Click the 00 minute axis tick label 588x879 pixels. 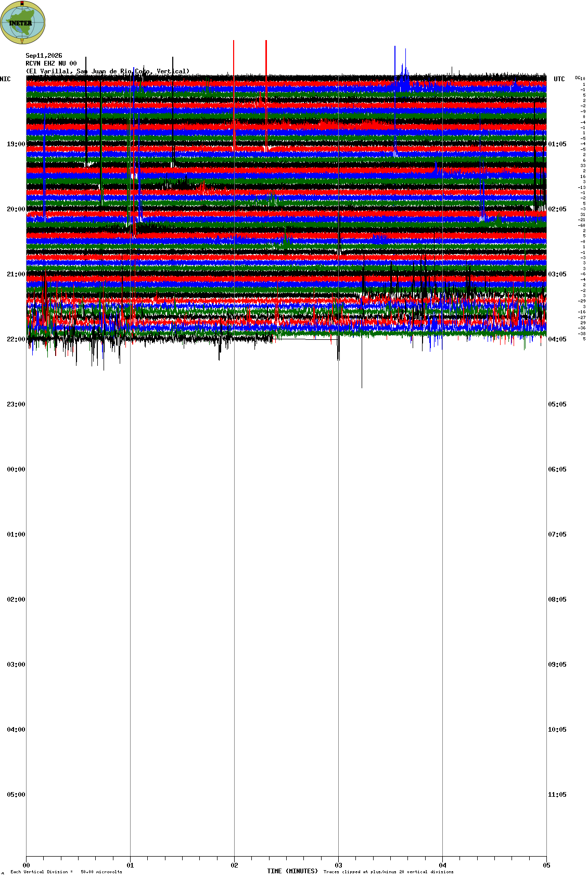point(26,866)
